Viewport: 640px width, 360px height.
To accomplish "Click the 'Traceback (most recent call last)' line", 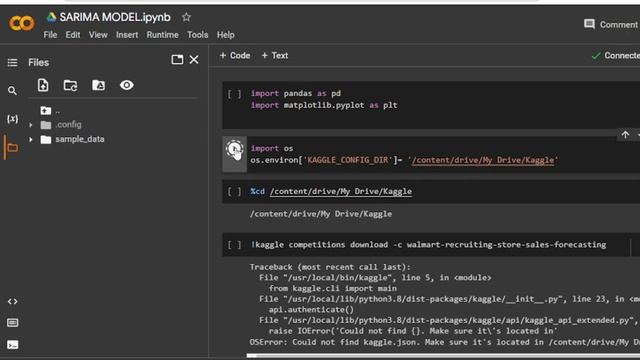I will tap(330, 267).
